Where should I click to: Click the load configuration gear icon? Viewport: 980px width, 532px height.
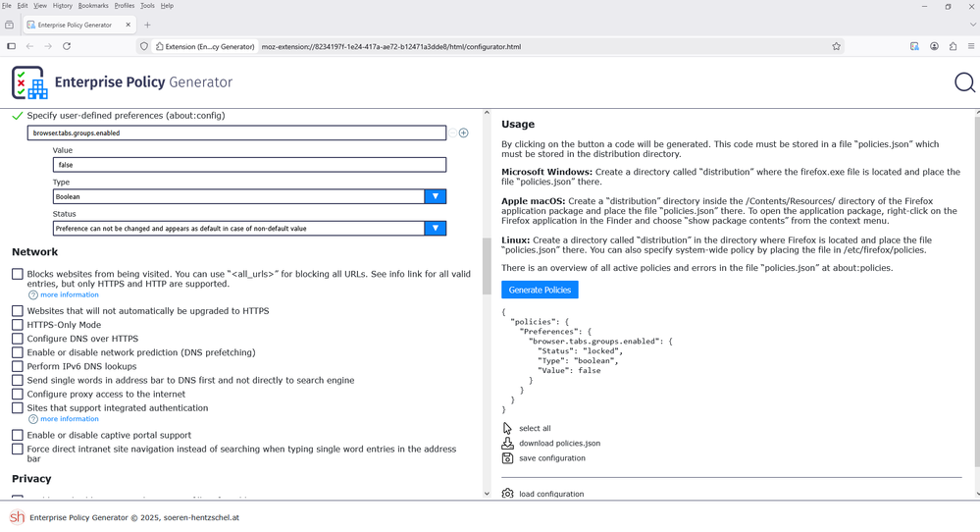(x=507, y=494)
